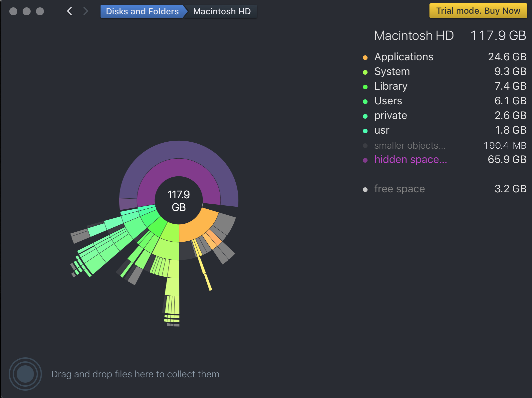
Task: Open the Disks and Folders breadcrumb
Action: (x=142, y=11)
